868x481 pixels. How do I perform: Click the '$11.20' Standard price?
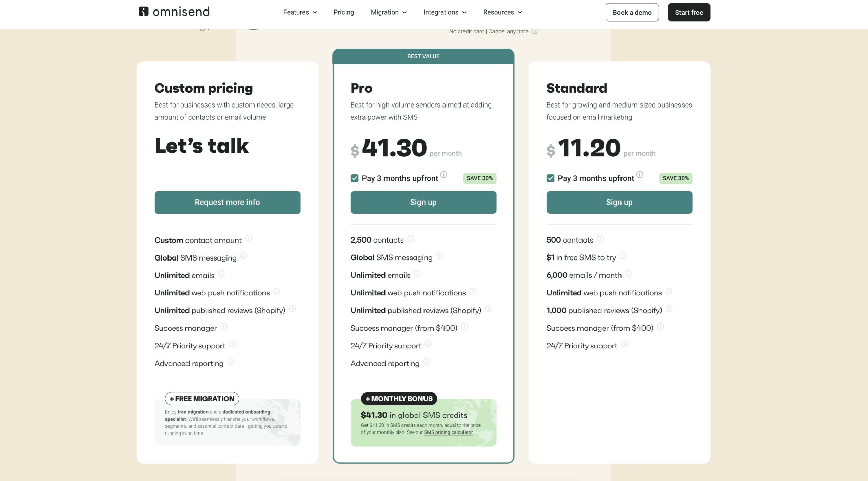(x=584, y=148)
